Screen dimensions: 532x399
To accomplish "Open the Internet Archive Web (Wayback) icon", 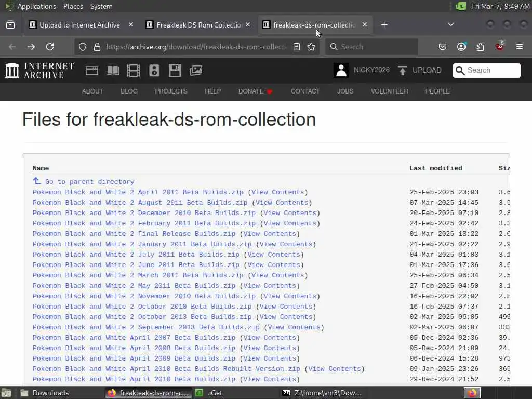I will (x=92, y=71).
